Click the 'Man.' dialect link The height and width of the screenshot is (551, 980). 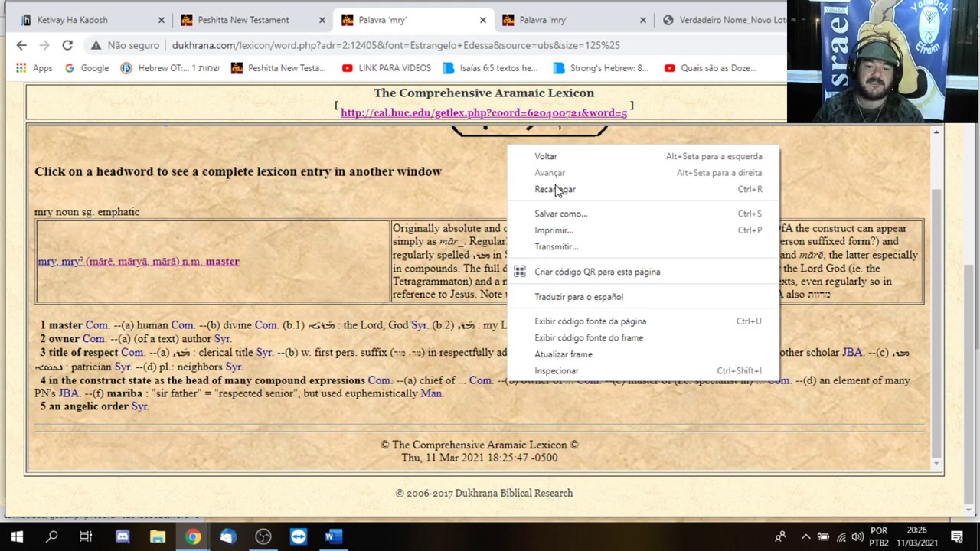tap(432, 393)
